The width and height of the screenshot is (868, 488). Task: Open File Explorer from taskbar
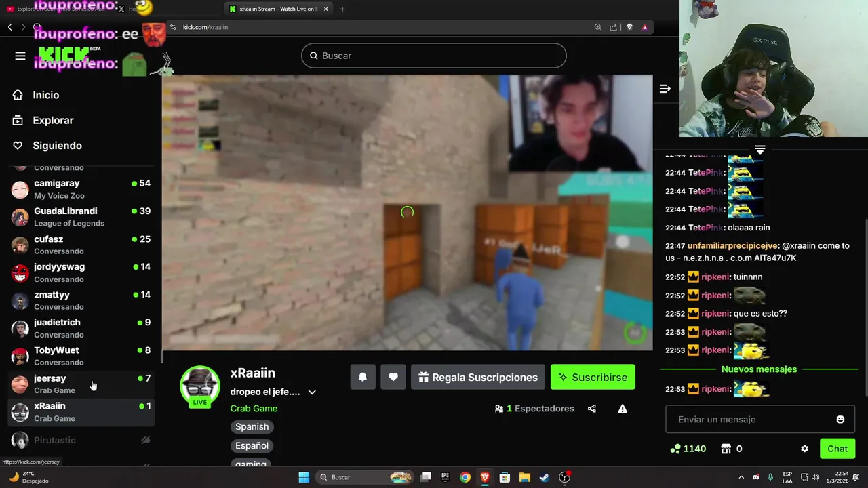524,477
